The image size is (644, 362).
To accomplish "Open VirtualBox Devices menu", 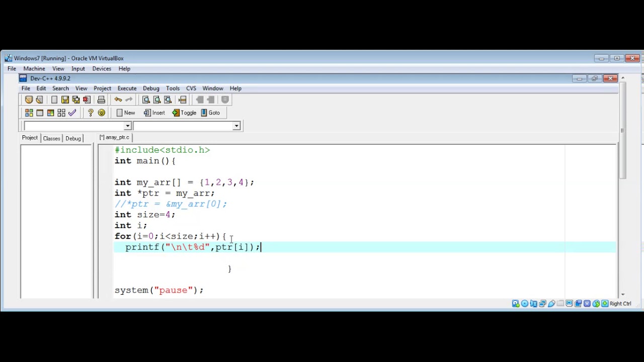I will [x=102, y=69].
